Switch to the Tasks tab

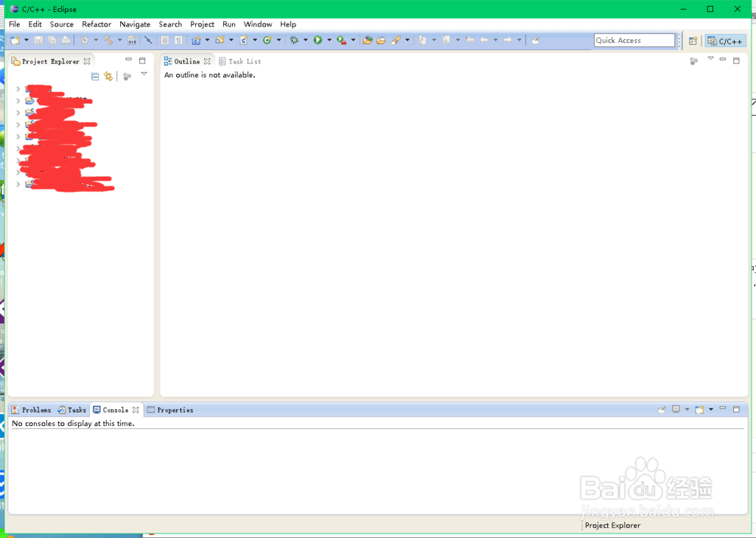click(x=72, y=409)
